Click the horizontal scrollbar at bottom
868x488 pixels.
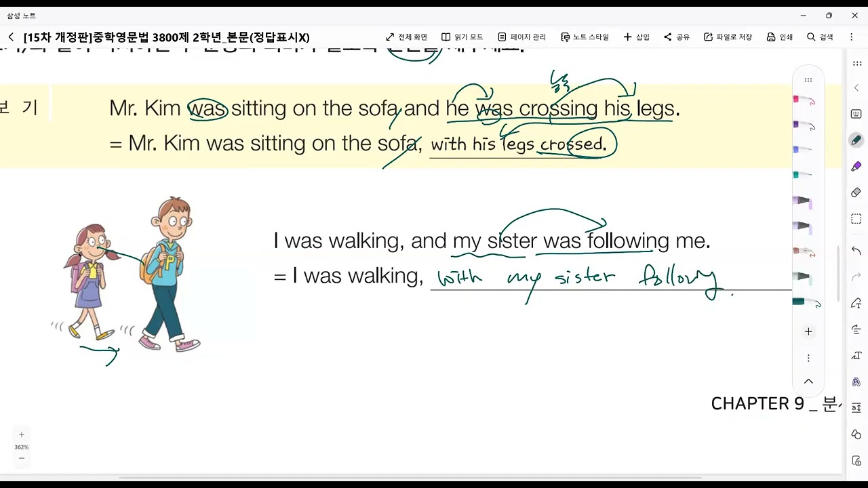(x=410, y=478)
